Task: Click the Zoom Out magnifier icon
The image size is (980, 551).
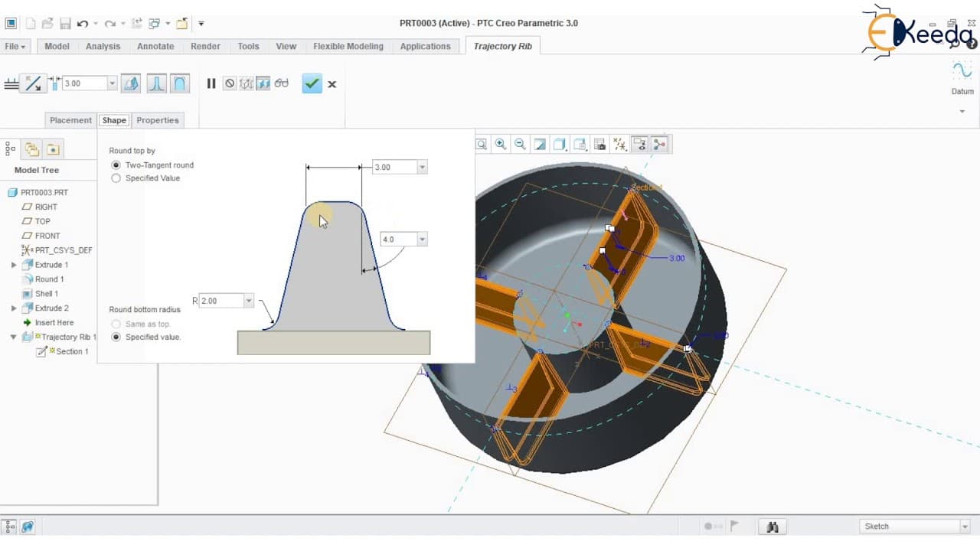Action: pos(521,144)
